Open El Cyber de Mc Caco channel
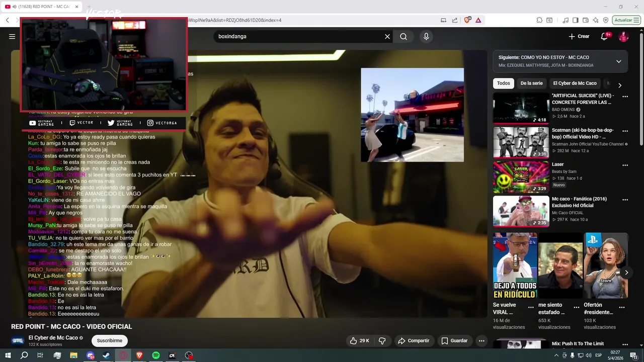The width and height of the screenshot is (644, 362). (x=53, y=338)
